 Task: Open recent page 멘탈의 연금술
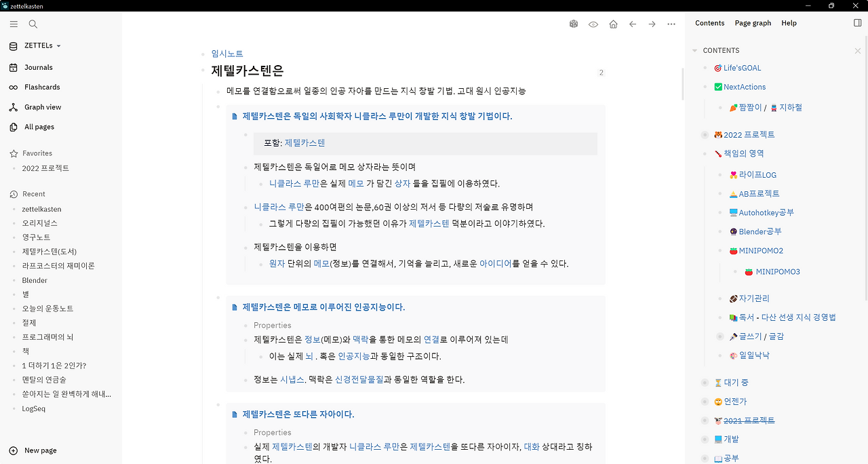[x=44, y=380]
